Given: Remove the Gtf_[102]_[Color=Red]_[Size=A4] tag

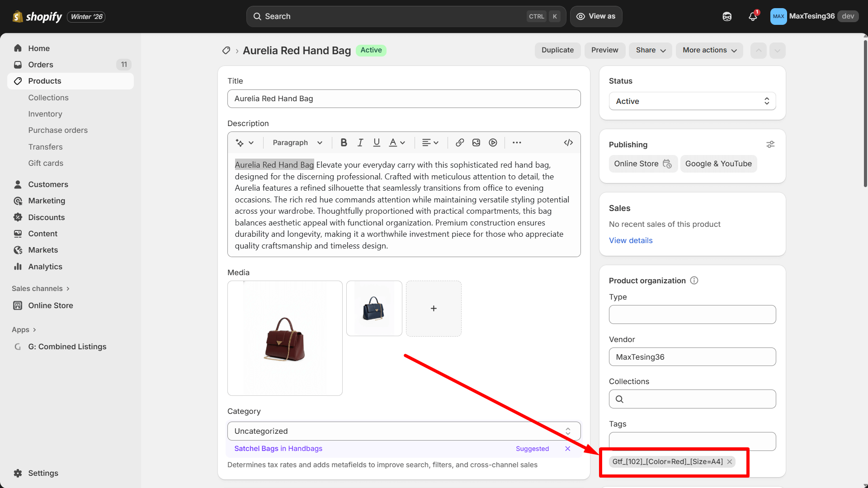Looking at the screenshot, I should 729,462.
